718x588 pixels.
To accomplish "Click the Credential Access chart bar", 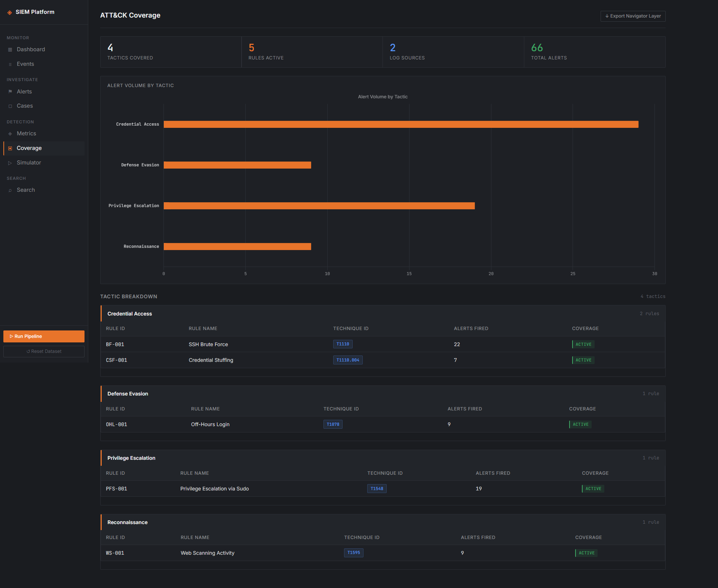I will [401, 124].
